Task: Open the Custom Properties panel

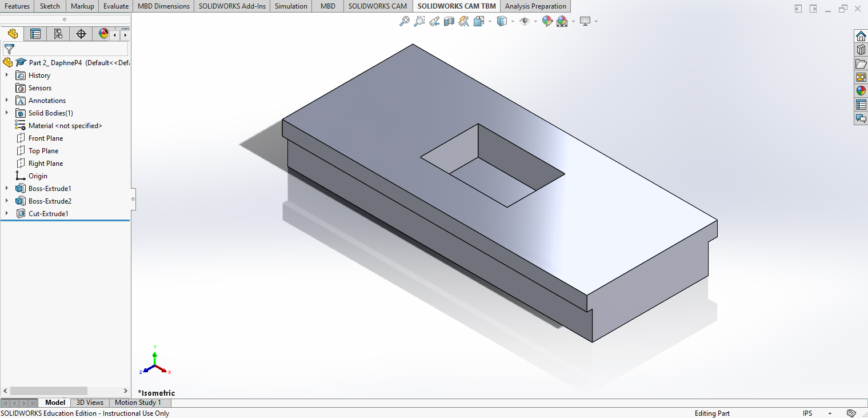Action: click(861, 105)
